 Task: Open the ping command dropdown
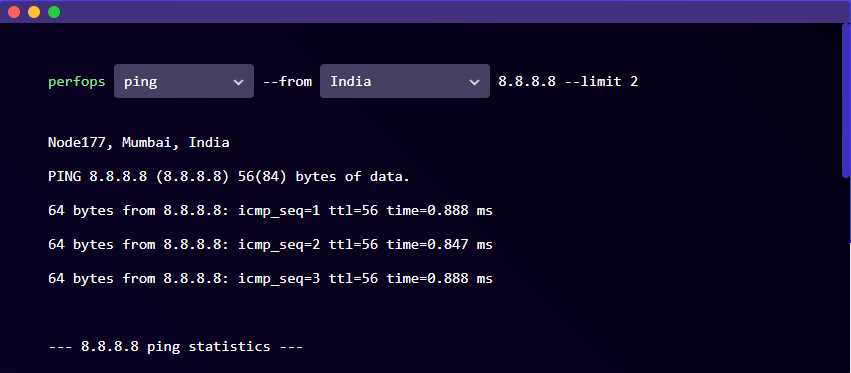[183, 81]
